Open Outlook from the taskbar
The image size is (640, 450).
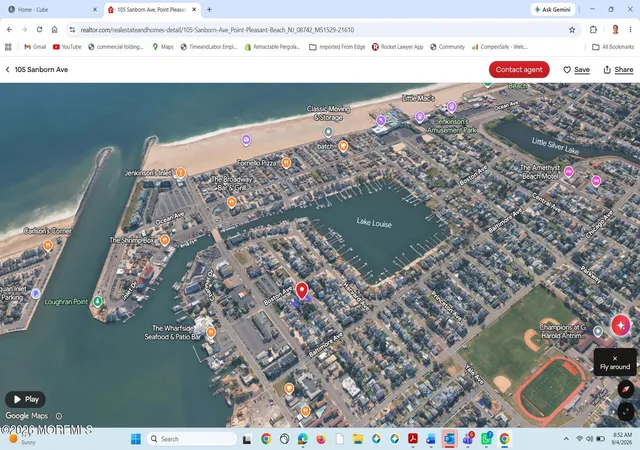[449, 439]
